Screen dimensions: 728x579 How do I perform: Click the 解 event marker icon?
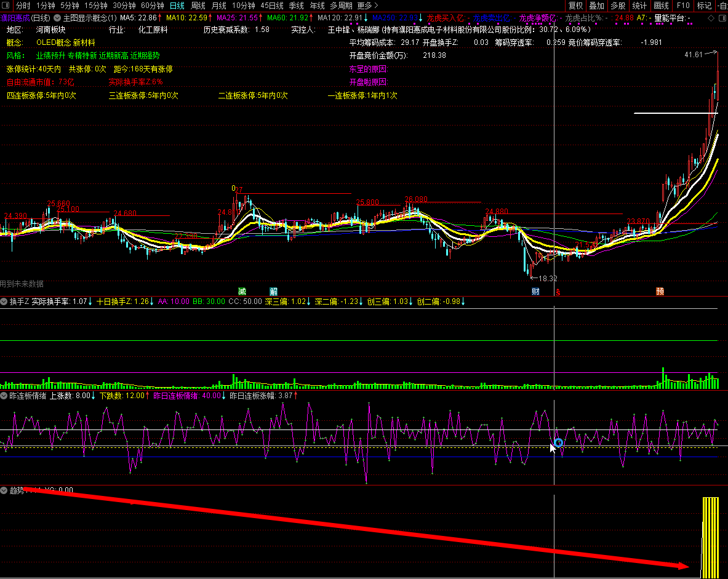click(273, 291)
